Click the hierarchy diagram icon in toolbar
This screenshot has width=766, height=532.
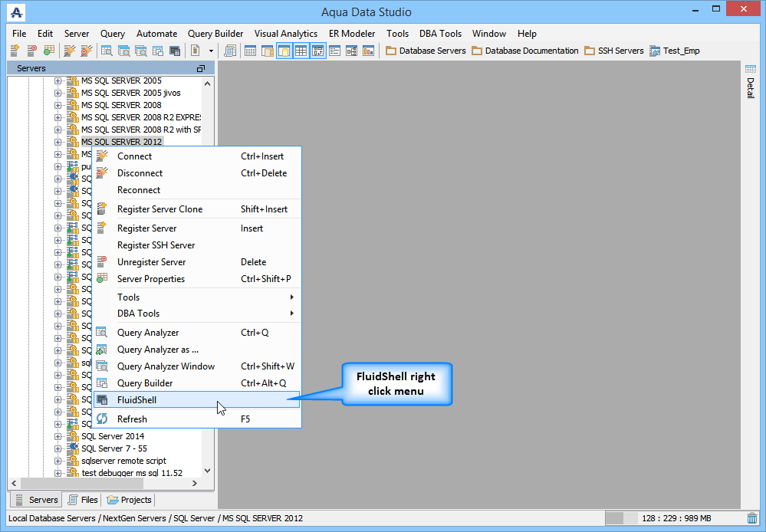(x=351, y=51)
